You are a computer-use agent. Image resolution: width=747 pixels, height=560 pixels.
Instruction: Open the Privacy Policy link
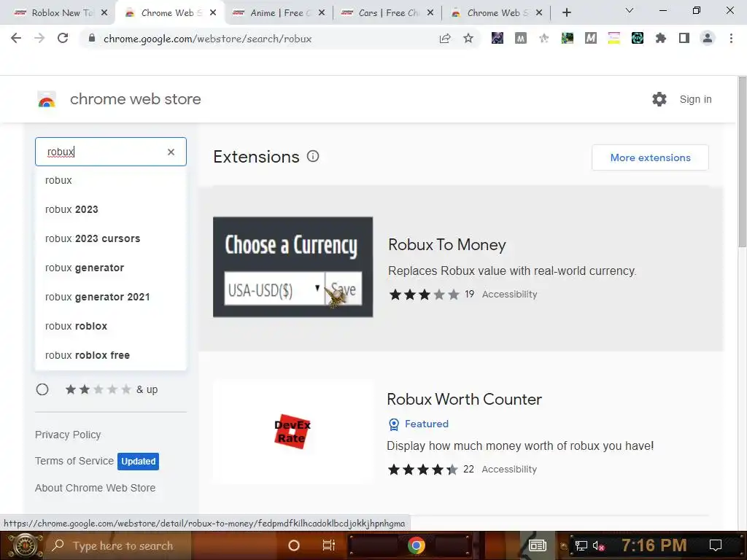(68, 435)
